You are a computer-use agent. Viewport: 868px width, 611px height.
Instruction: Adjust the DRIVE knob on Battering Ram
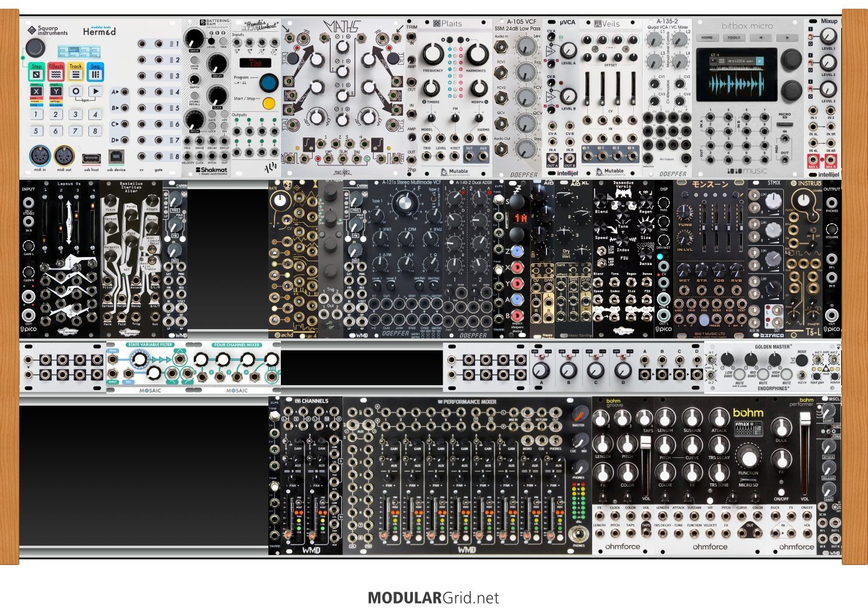click(194, 38)
